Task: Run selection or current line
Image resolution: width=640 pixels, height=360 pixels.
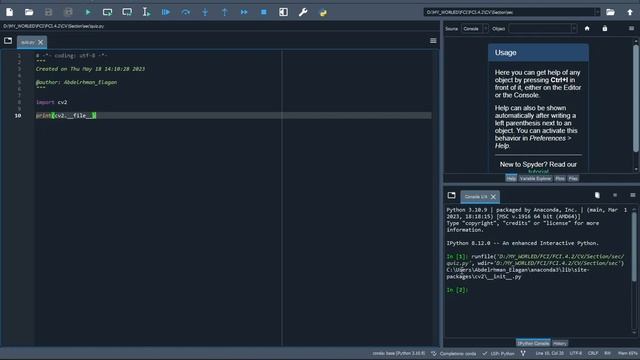Action: click(146, 12)
